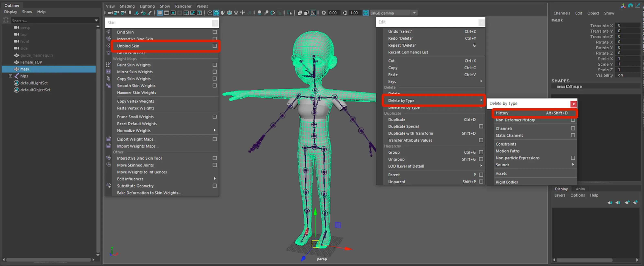Choose Non-Deformer History
The height and width of the screenshot is (266, 644).
[x=515, y=120]
